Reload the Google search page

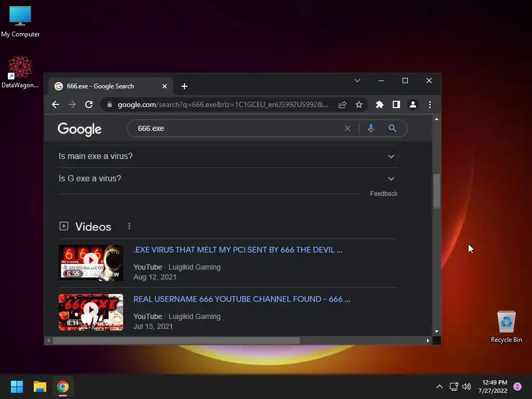(x=89, y=104)
